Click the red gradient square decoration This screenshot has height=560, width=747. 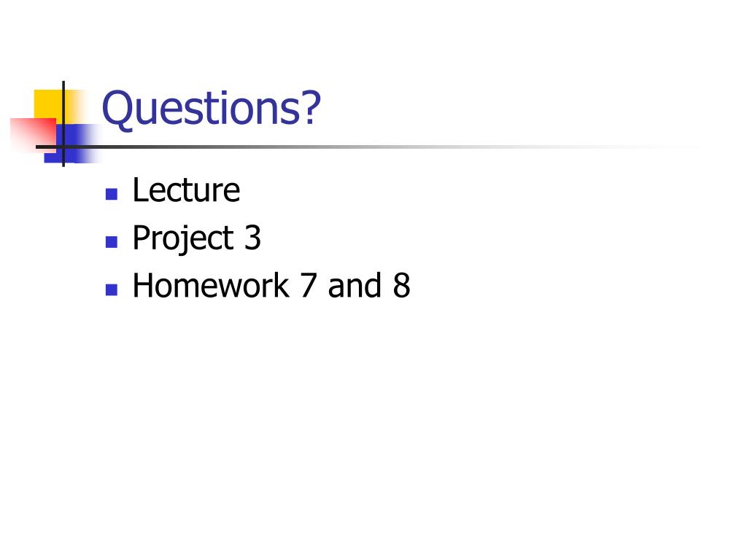[33, 134]
